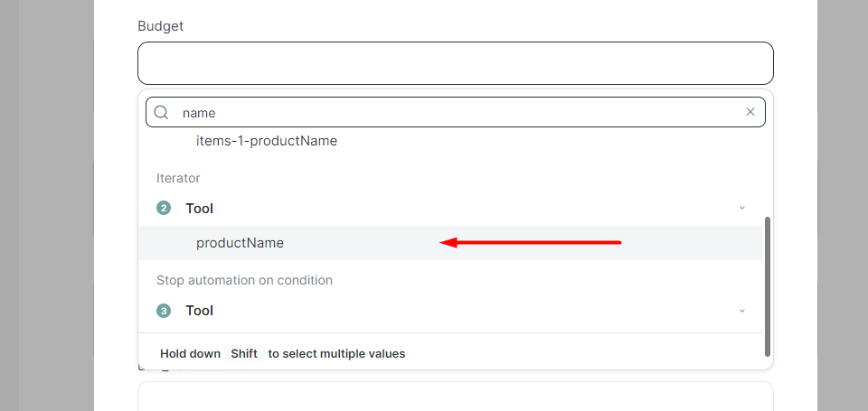Collapse the Iterator Tool chevron

click(742, 208)
